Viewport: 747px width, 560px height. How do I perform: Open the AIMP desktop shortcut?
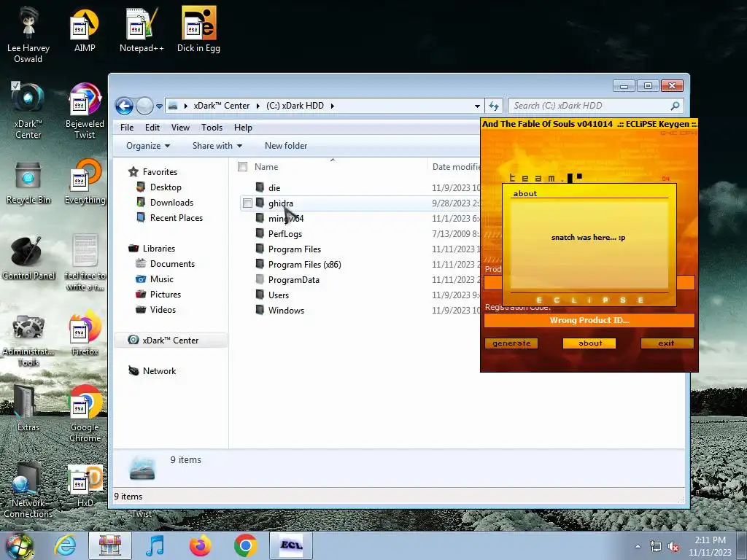tap(85, 31)
